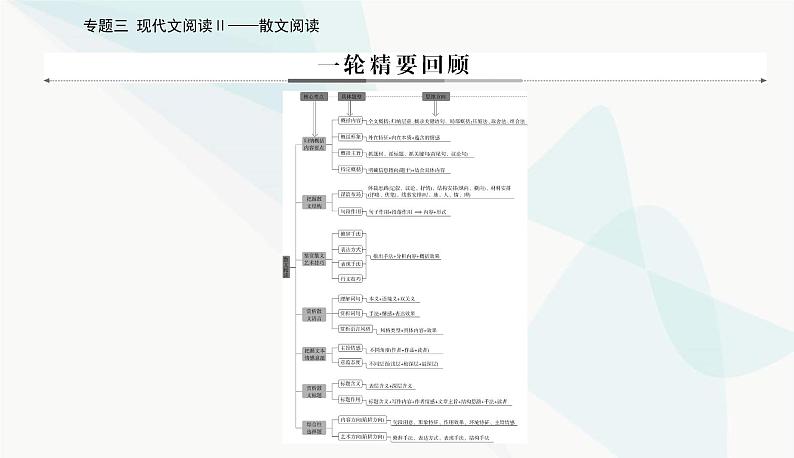Select the 综合性选择题 gray box
The height and width of the screenshot is (458, 794).
[x=314, y=428]
